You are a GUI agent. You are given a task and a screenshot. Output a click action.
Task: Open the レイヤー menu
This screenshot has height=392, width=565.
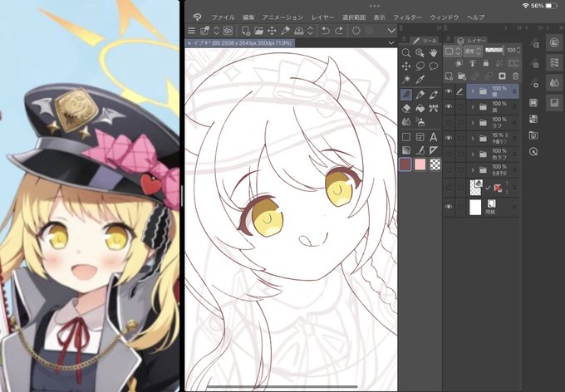pos(323,17)
